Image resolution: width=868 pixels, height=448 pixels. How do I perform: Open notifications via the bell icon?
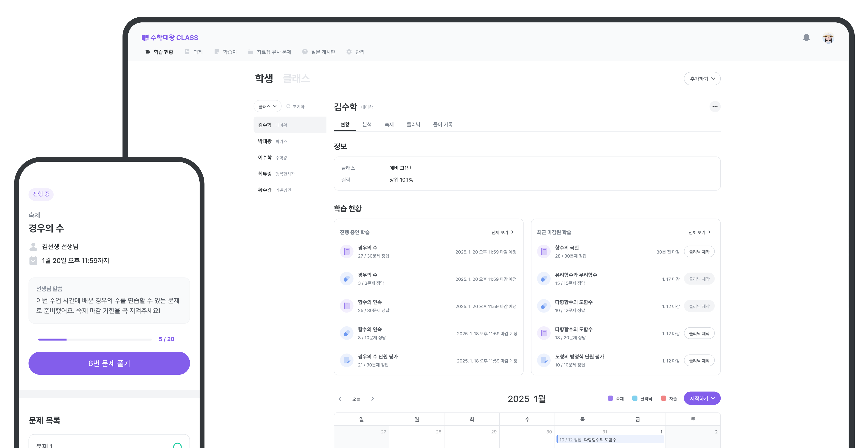pos(806,38)
